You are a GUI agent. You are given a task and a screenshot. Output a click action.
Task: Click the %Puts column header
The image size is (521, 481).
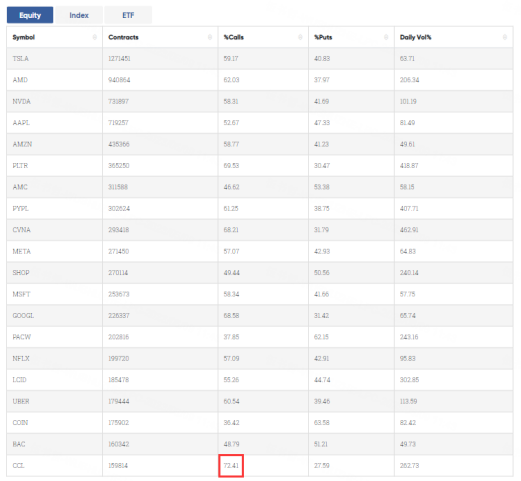coord(352,37)
